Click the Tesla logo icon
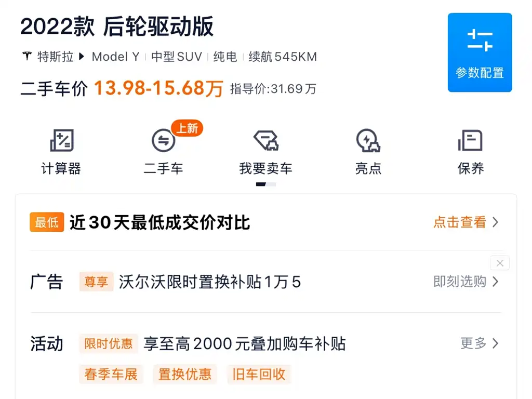Viewport: 532px width, 399px height. (27, 56)
